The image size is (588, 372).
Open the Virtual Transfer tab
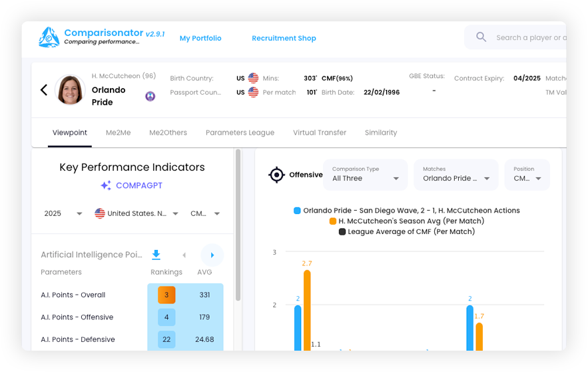point(320,133)
